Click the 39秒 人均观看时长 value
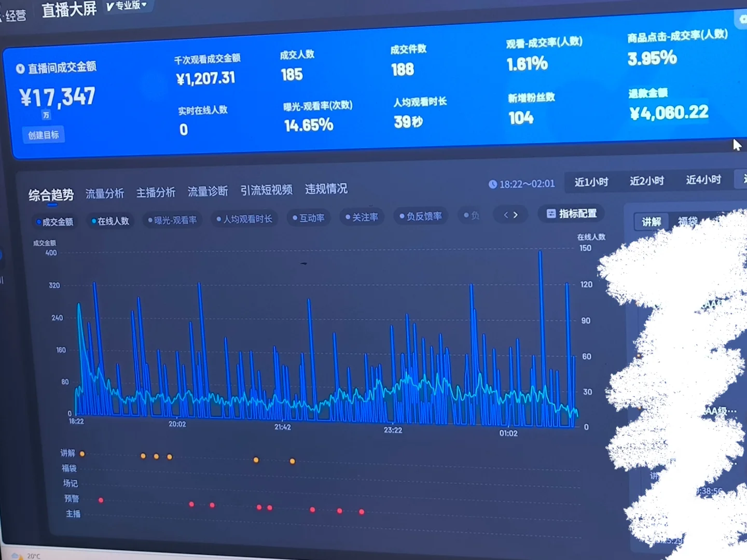The image size is (747, 560). point(408,122)
